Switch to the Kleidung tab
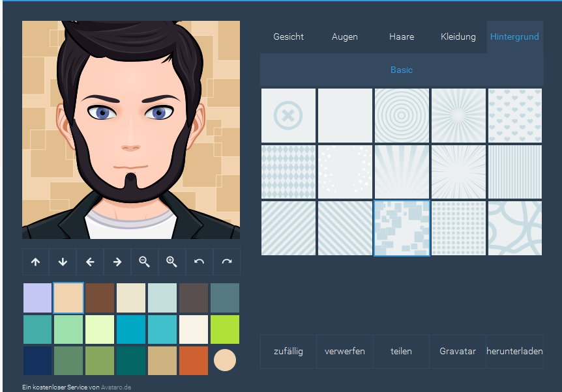Viewport: 562px width, 392px height. click(x=458, y=37)
